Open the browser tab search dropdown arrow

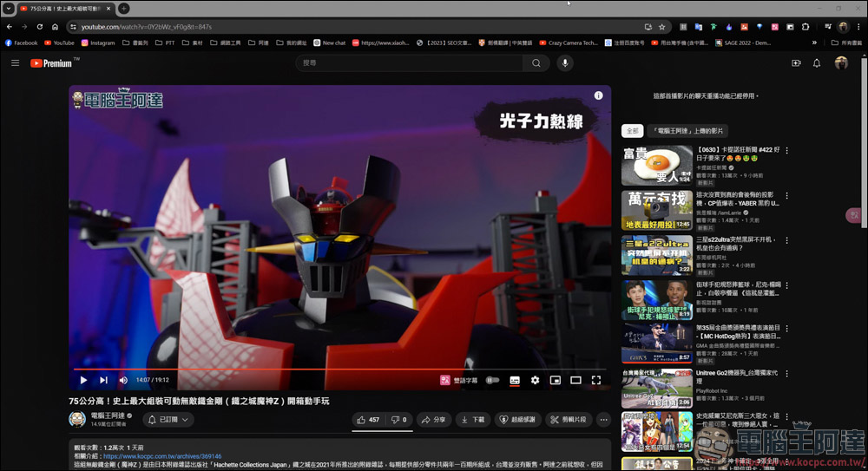[x=9, y=9]
